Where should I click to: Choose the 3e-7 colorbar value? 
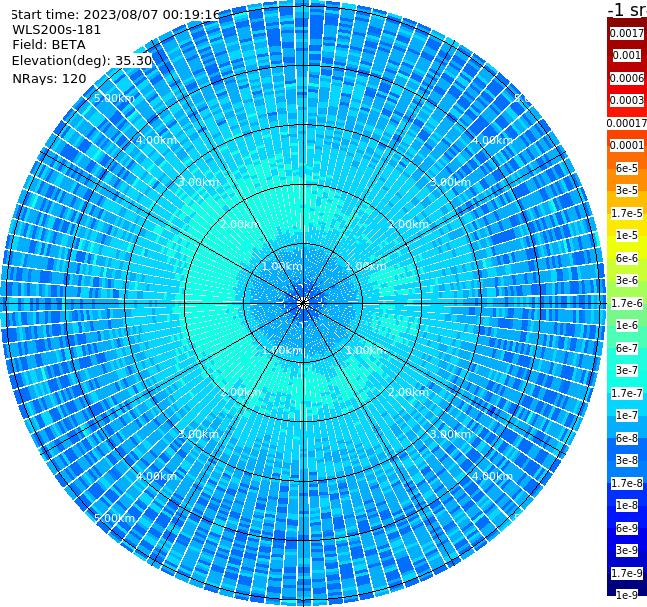(627, 370)
